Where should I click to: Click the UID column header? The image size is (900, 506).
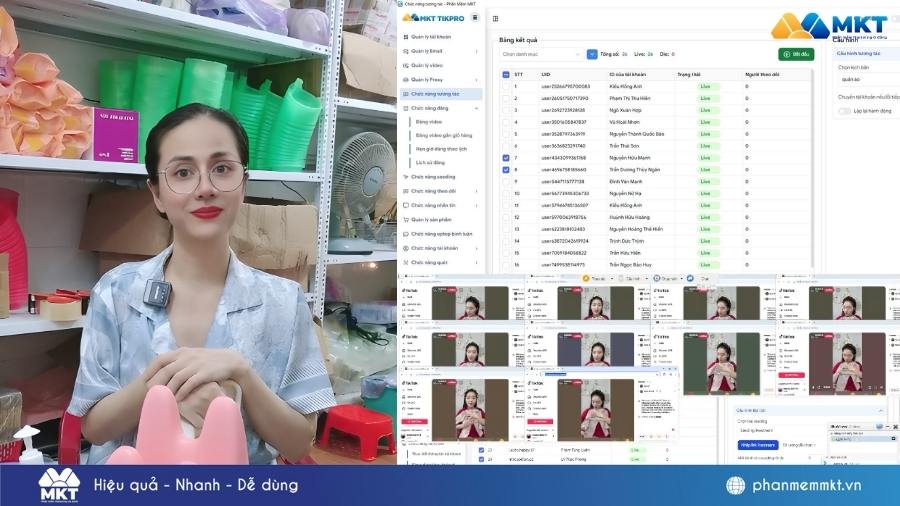tap(545, 75)
